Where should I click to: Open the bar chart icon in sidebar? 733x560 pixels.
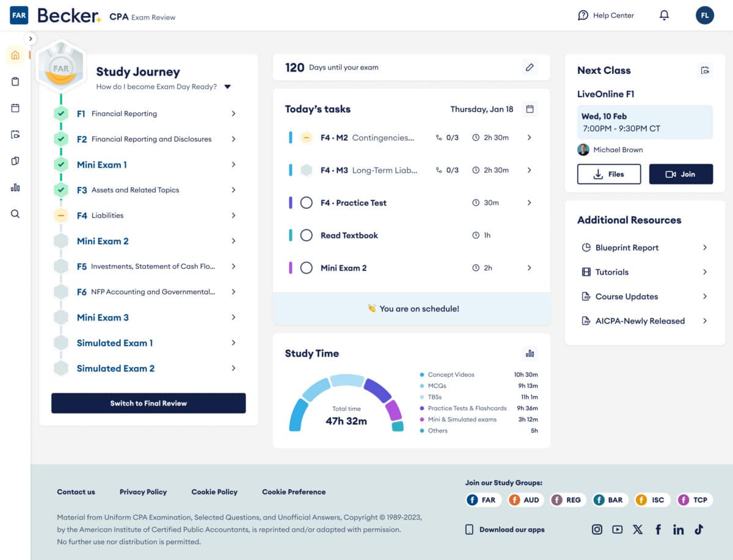pyautogui.click(x=15, y=187)
